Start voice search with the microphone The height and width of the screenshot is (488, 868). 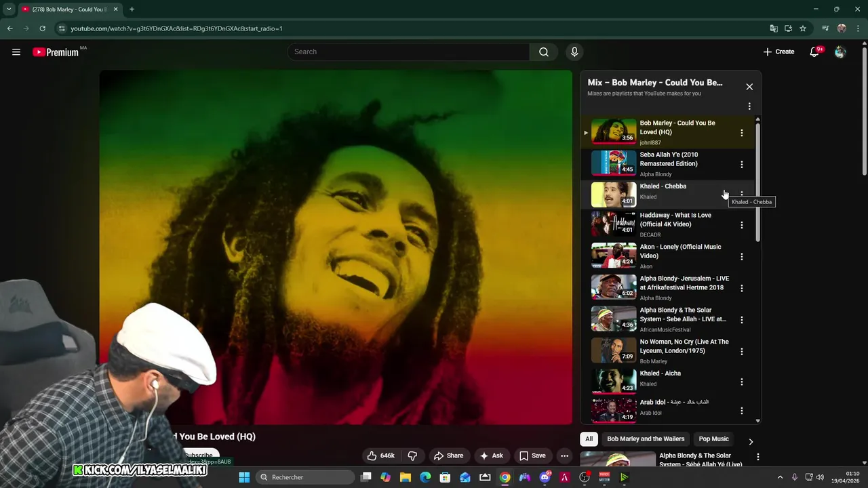coord(574,52)
